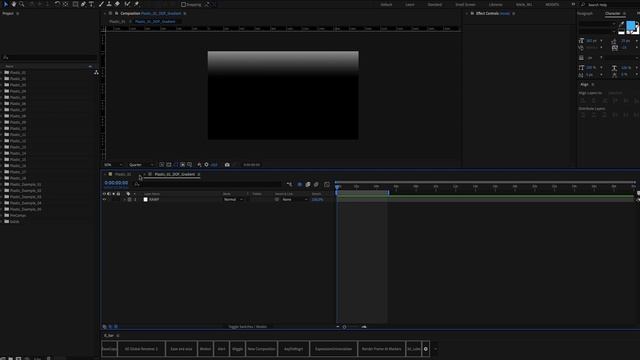Open Quarter resolution dropdown
Viewport: 640px width, 360px height.
tap(141, 164)
